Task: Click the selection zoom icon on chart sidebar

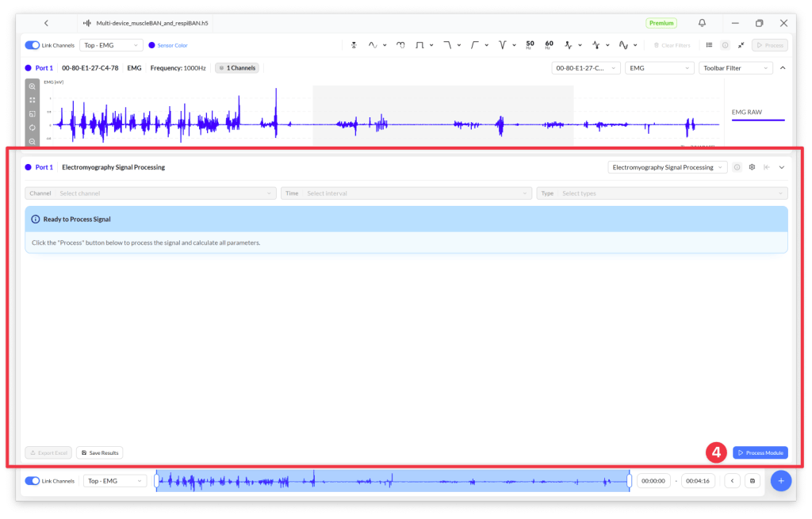Action: 32,114
